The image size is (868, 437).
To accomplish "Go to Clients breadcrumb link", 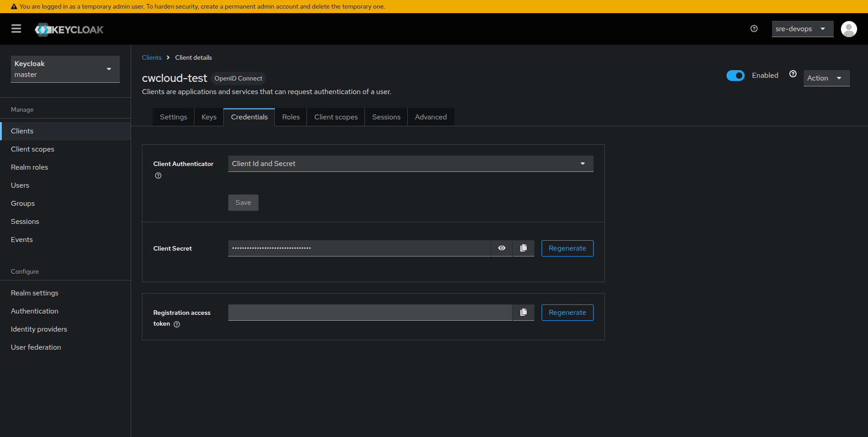I will tap(151, 57).
